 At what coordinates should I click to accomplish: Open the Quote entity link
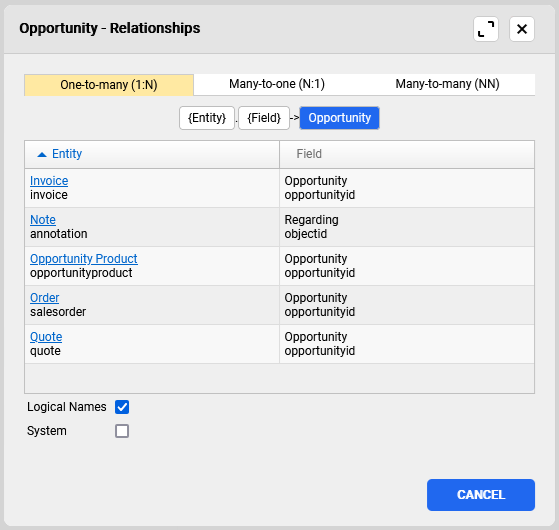point(46,337)
